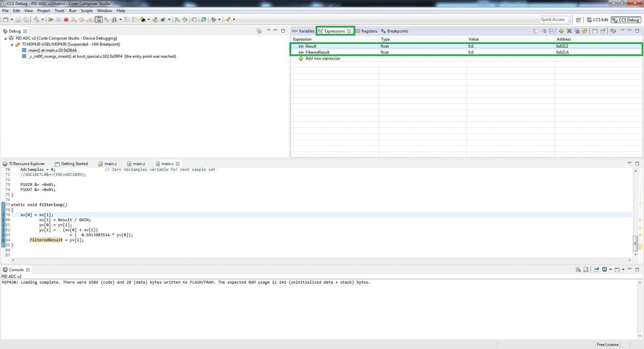644x349 pixels.
Task: Toggle the breakpoint marker at line 84
Action: (x=3, y=240)
